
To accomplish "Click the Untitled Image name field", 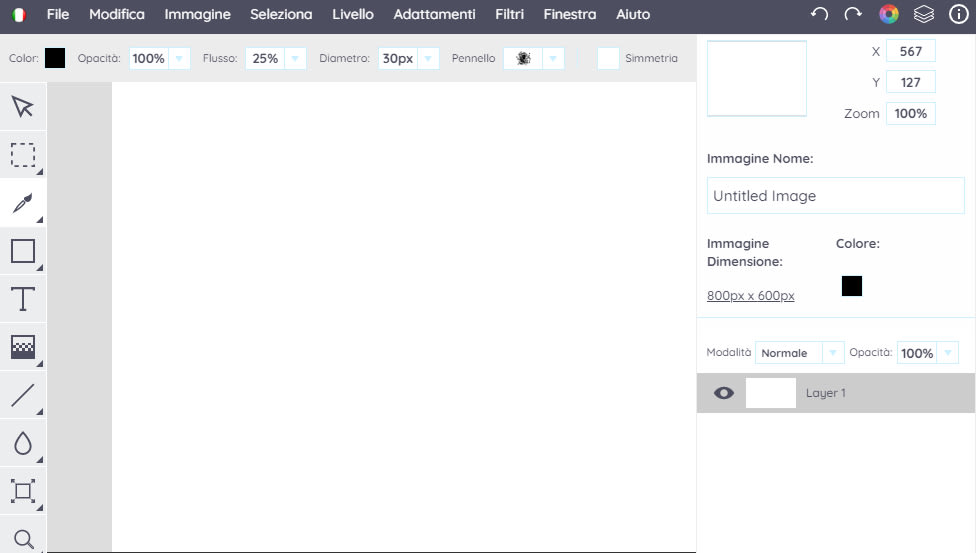I will point(835,196).
